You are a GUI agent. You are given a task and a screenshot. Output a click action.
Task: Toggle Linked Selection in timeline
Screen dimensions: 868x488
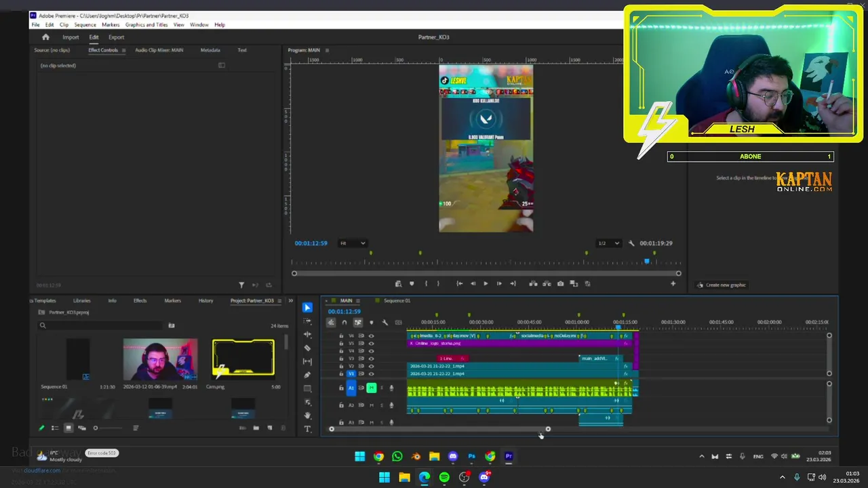point(357,323)
